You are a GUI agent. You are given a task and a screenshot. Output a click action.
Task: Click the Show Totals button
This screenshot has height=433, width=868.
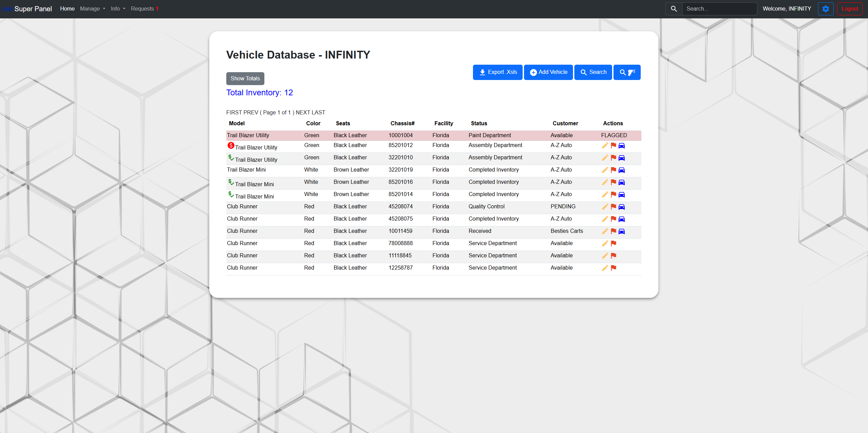coord(245,79)
